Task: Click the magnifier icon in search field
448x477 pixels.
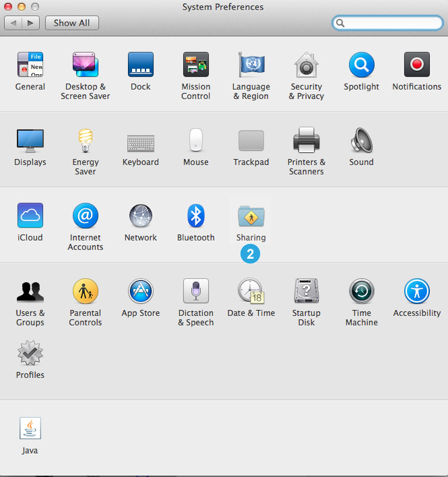Action: (340, 23)
